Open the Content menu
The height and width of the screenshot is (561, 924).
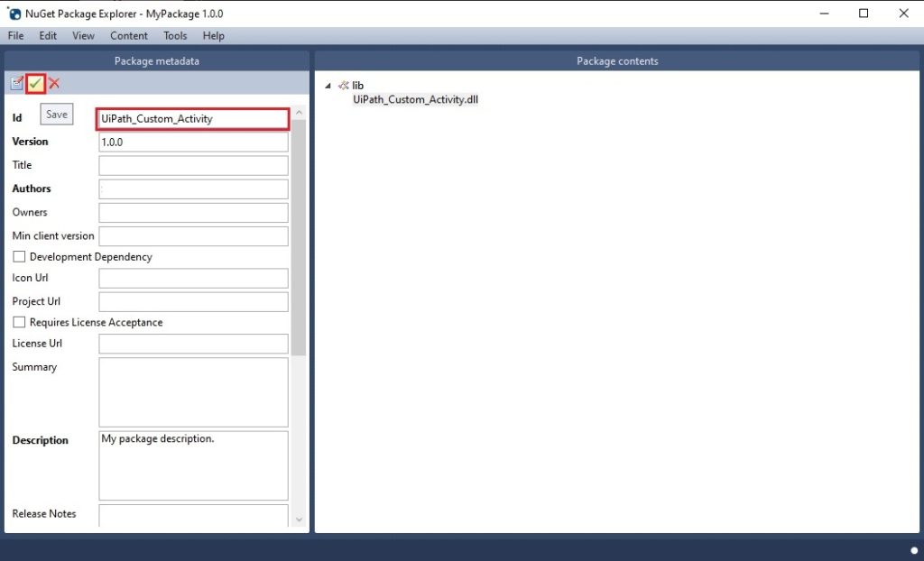128,36
